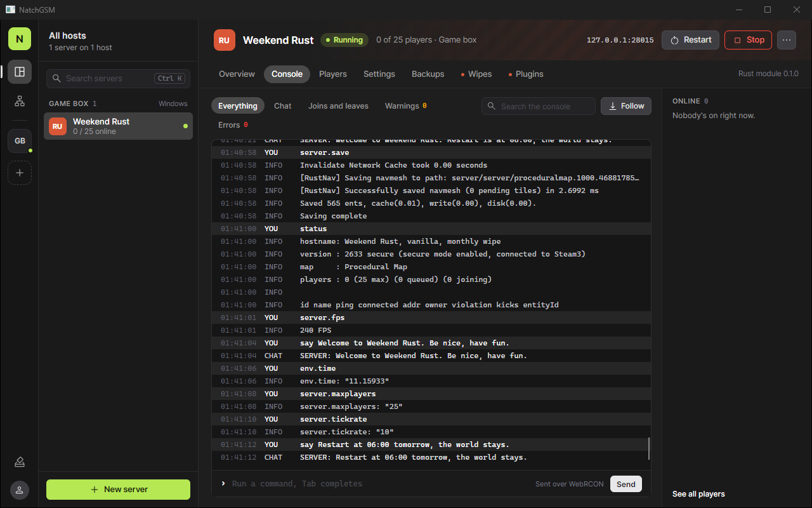This screenshot has width=812, height=508.
Task: Create a New server
Action: pos(118,490)
